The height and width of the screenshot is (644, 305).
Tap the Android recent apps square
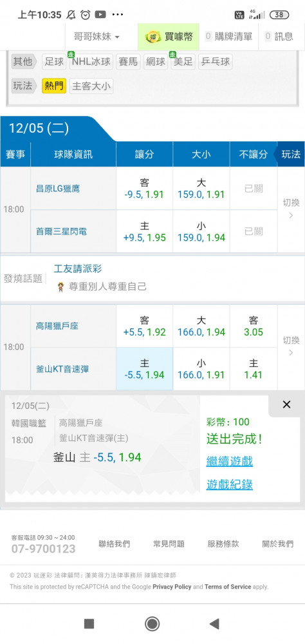(89, 624)
